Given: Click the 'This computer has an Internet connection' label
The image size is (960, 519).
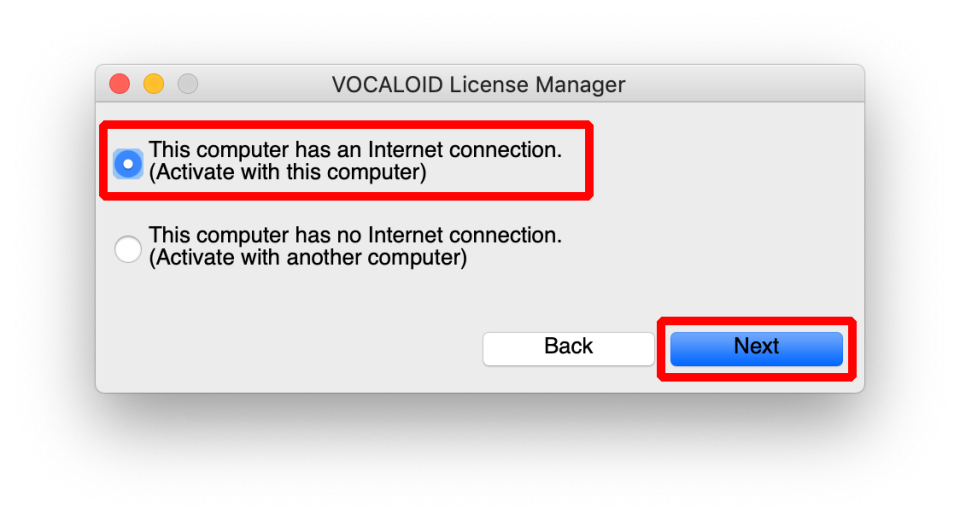Looking at the screenshot, I should pos(355,151).
